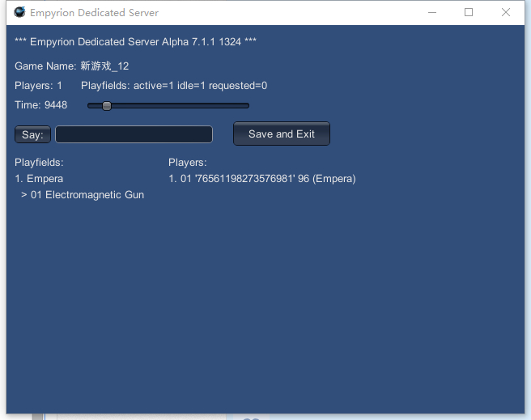Image resolution: width=531 pixels, height=420 pixels.
Task: Minimize the Empyrion Dedicated Server window
Action: click(432, 12)
